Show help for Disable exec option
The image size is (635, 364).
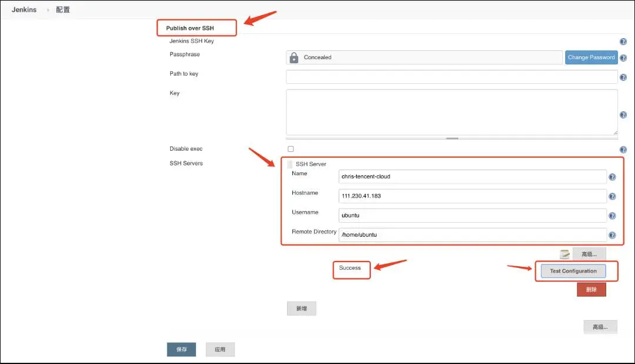tap(623, 150)
